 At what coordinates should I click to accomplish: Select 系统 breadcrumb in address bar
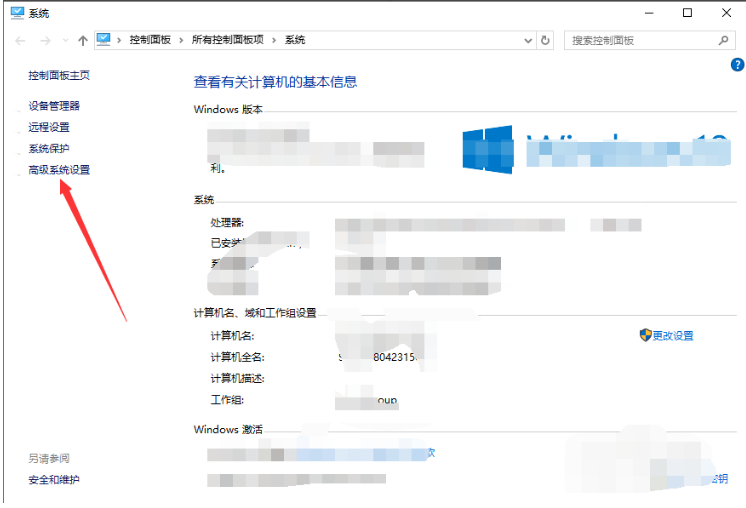(295, 40)
